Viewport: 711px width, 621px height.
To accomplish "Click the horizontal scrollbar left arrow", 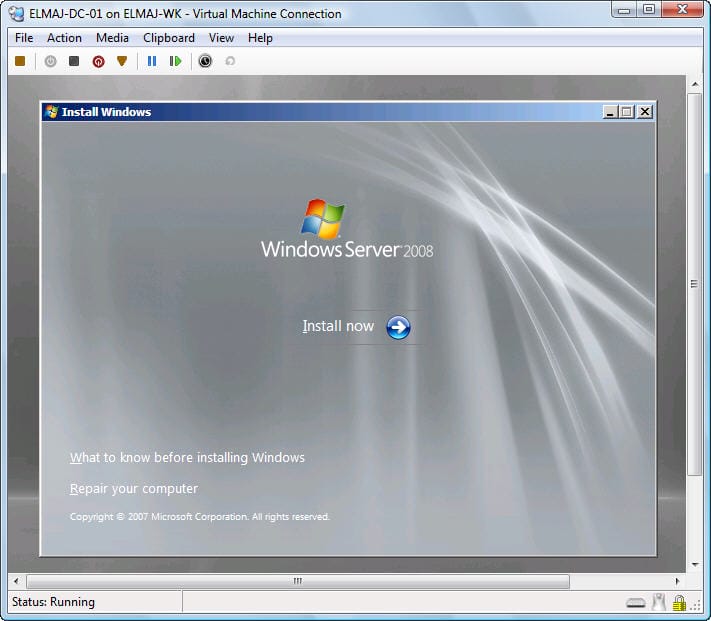I will point(16,581).
